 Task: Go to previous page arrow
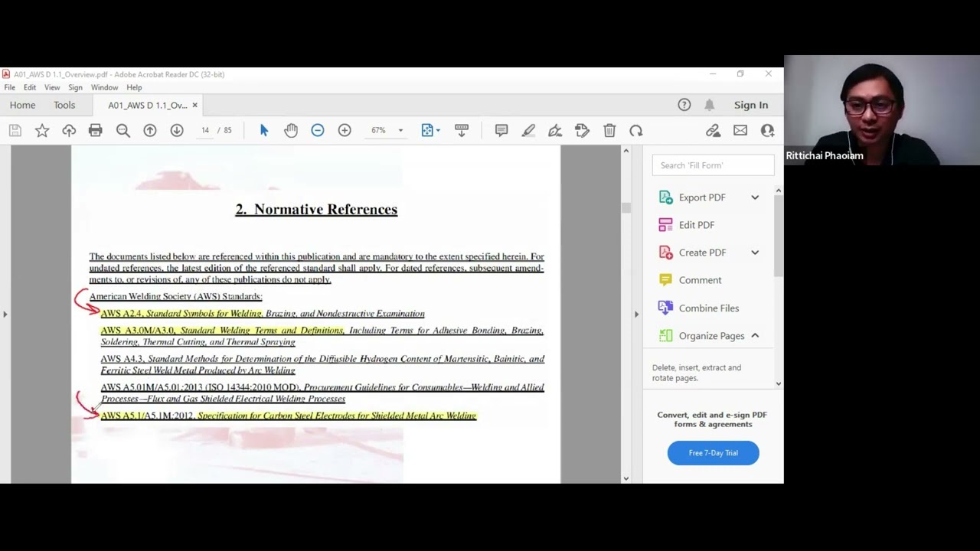pos(150,131)
